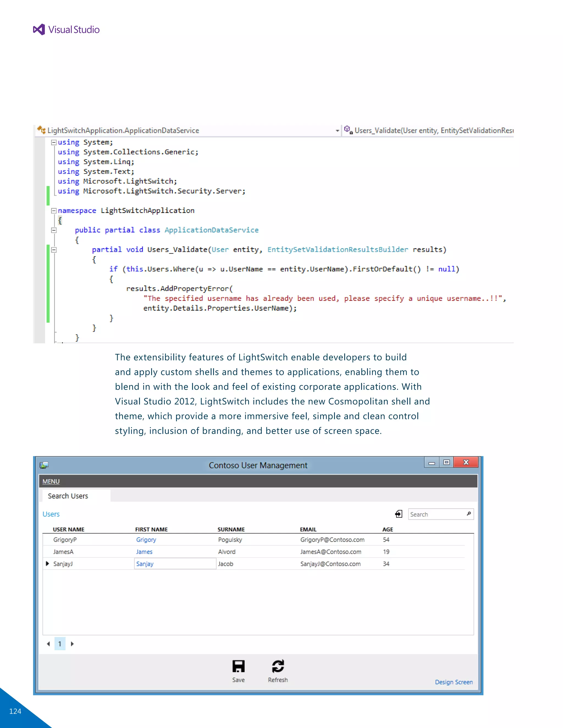
Task: Open the James first name link
Action: pos(144,552)
